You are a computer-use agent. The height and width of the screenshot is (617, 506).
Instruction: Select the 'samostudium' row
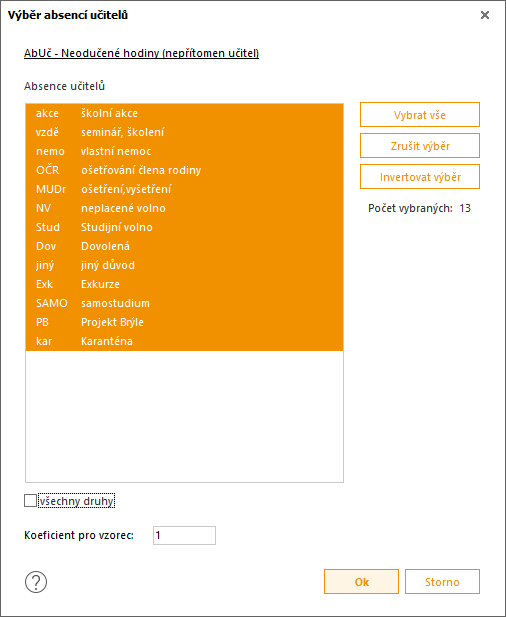(184, 303)
